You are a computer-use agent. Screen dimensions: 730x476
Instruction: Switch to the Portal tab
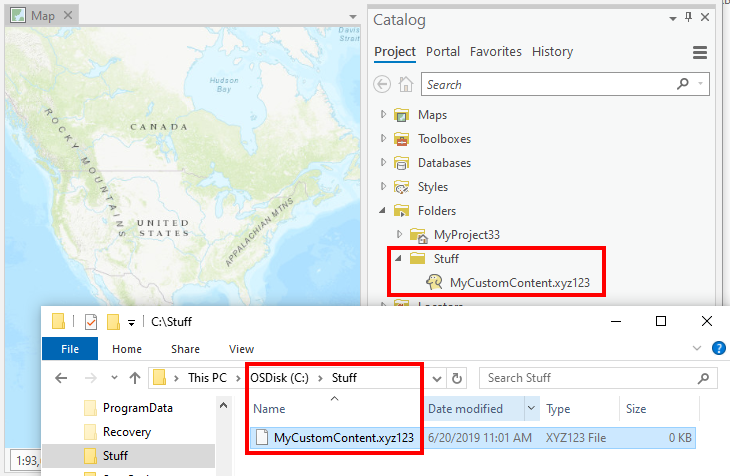coord(443,52)
